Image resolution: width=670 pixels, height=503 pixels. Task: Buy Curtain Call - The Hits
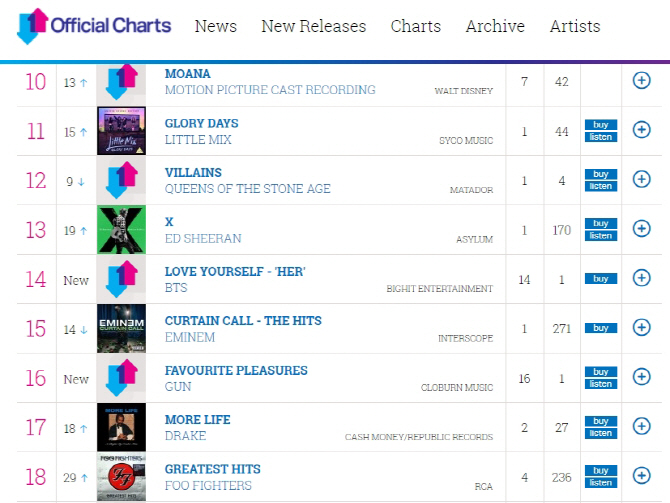pyautogui.click(x=601, y=328)
